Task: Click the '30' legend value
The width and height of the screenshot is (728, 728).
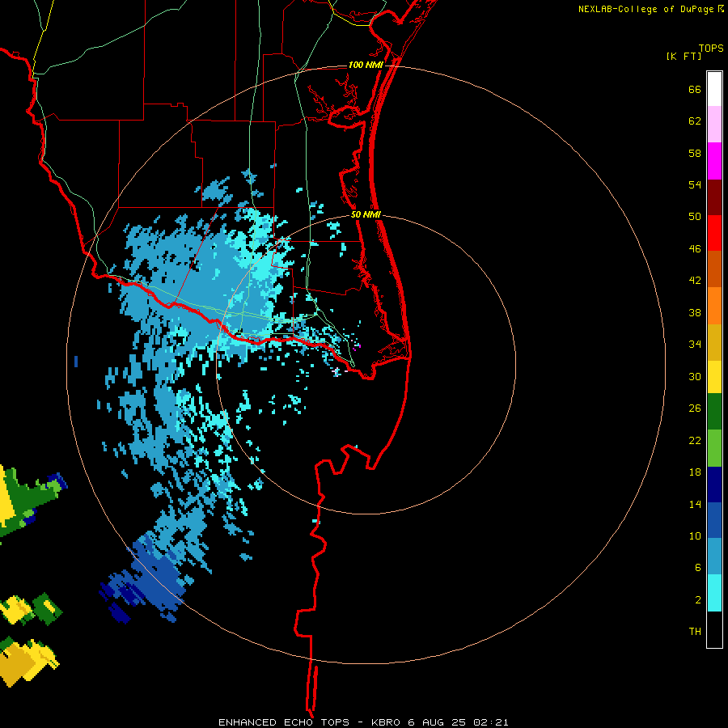Action: 695,376
